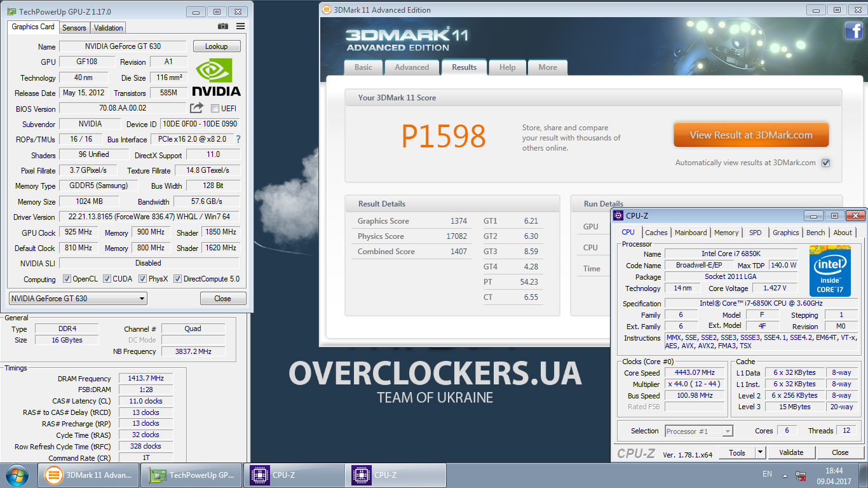Image resolution: width=868 pixels, height=488 pixels.
Task: Click BIOS share/export arrow icon in GPU-Z
Action: point(197,108)
